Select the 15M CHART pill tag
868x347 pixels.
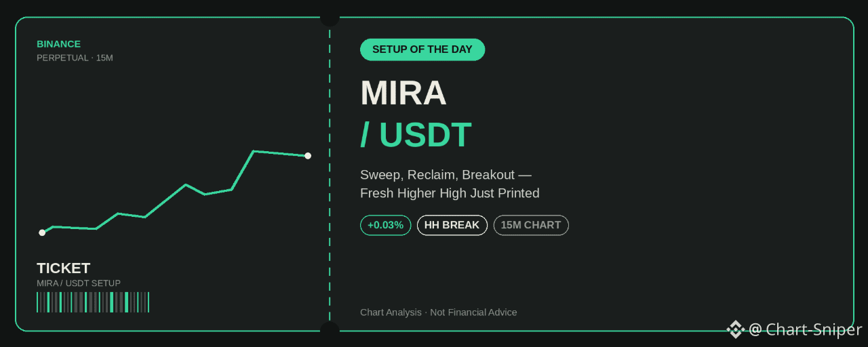point(531,225)
